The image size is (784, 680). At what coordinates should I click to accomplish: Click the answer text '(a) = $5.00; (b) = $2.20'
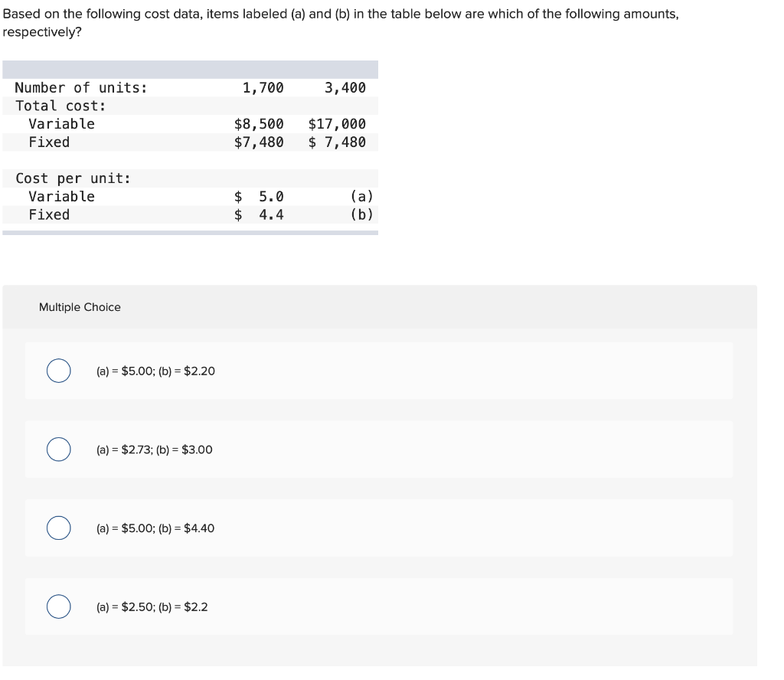[x=155, y=371]
